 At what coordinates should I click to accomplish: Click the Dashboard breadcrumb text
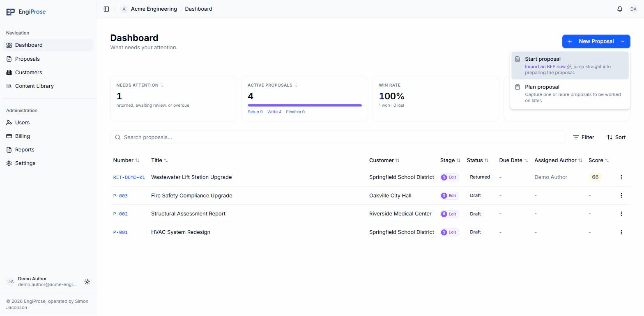(198, 9)
